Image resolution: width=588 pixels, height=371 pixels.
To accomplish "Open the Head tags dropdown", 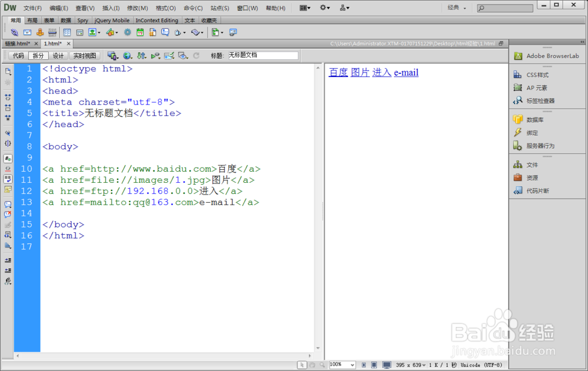I will click(x=180, y=32).
